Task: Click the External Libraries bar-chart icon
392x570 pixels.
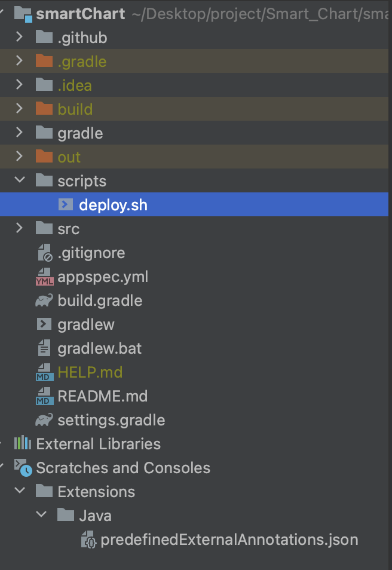Action: [x=23, y=443]
